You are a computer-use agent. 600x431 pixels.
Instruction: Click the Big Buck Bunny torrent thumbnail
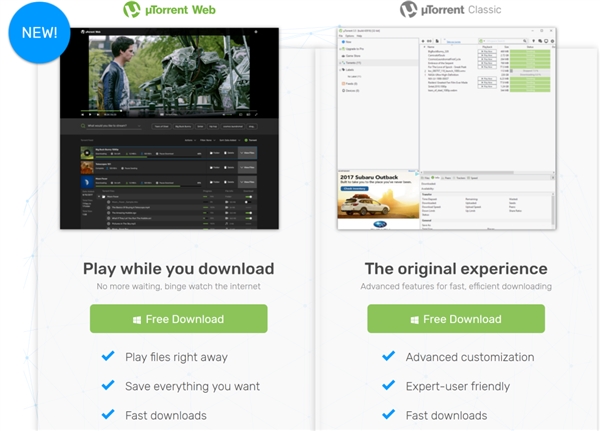tap(87, 153)
